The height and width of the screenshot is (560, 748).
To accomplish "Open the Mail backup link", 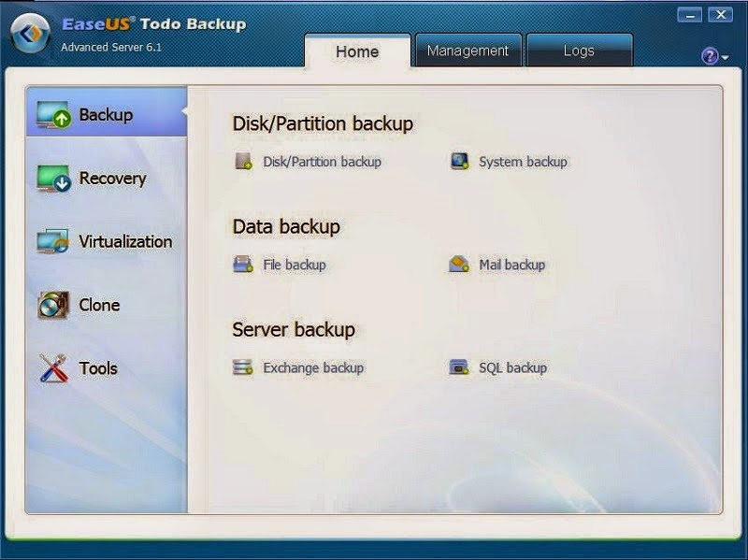I will coord(511,265).
